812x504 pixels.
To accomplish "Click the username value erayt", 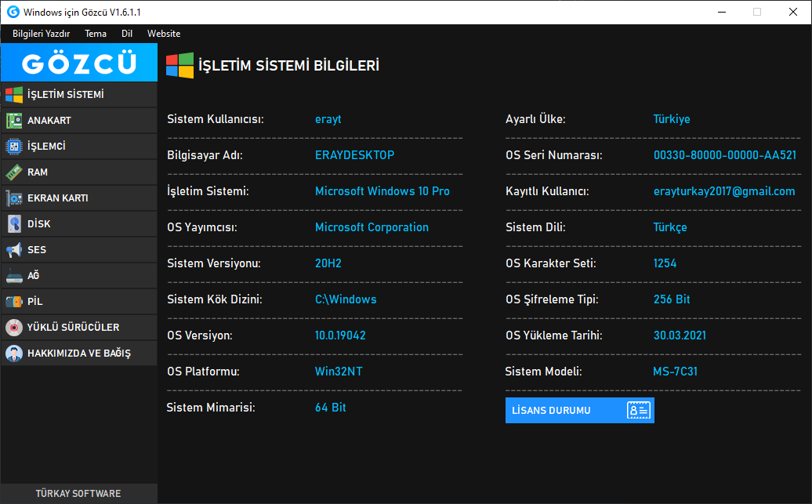I will point(328,119).
